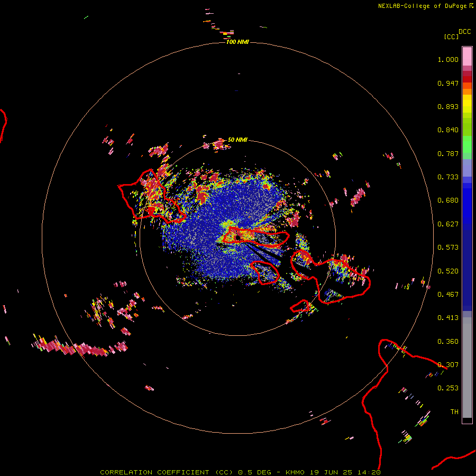Select the 0.467 scale value
This screenshot has width=476, height=476.
[x=448, y=295]
